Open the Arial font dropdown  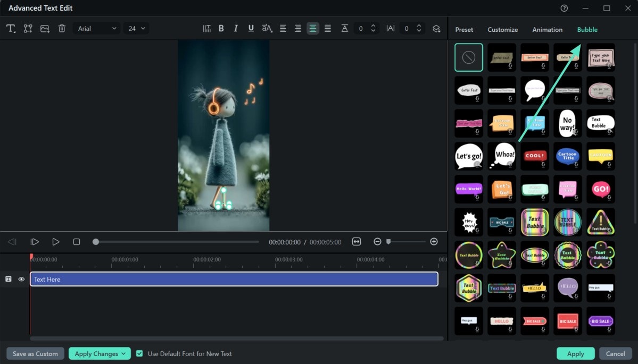click(97, 29)
